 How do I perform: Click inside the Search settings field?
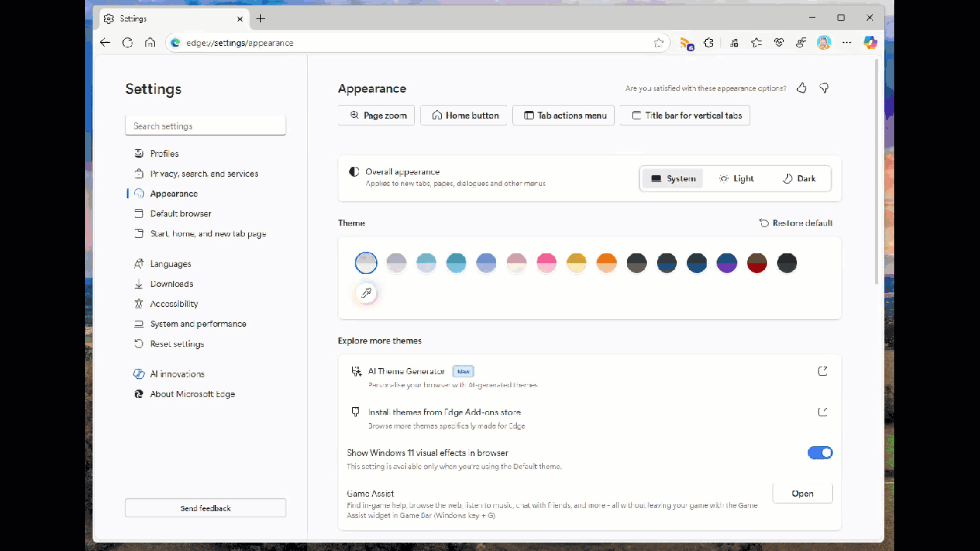click(205, 126)
